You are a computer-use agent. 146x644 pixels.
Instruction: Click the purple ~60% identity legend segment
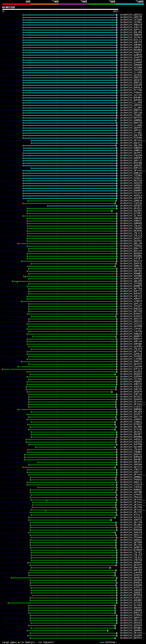(73, 4)
